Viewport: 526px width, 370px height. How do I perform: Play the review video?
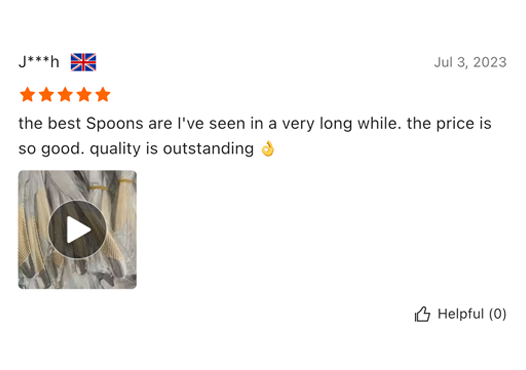tap(77, 230)
